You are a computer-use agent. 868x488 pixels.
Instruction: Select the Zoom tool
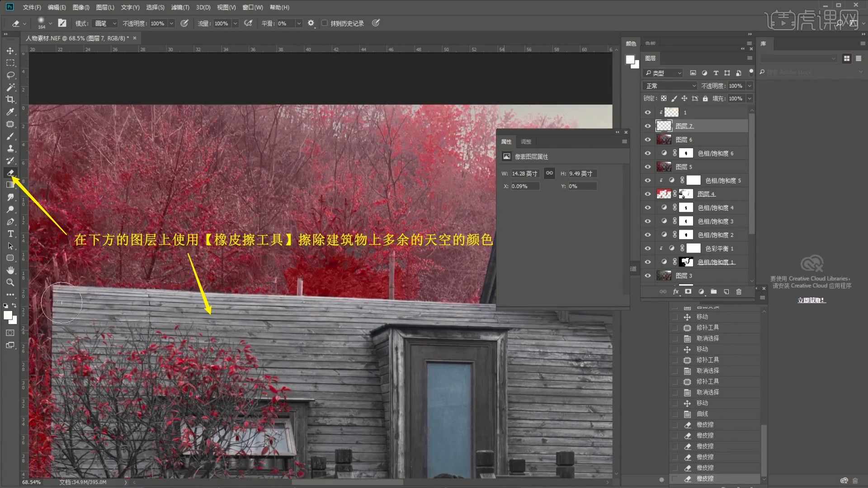10,282
